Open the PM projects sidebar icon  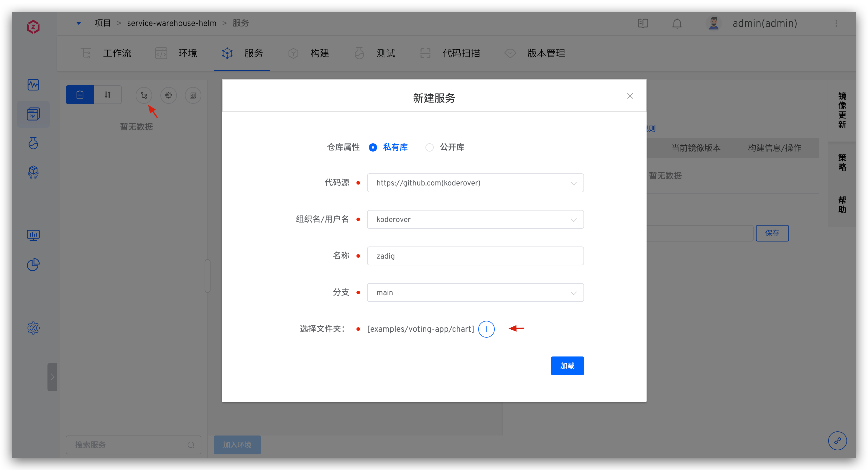coord(33,114)
